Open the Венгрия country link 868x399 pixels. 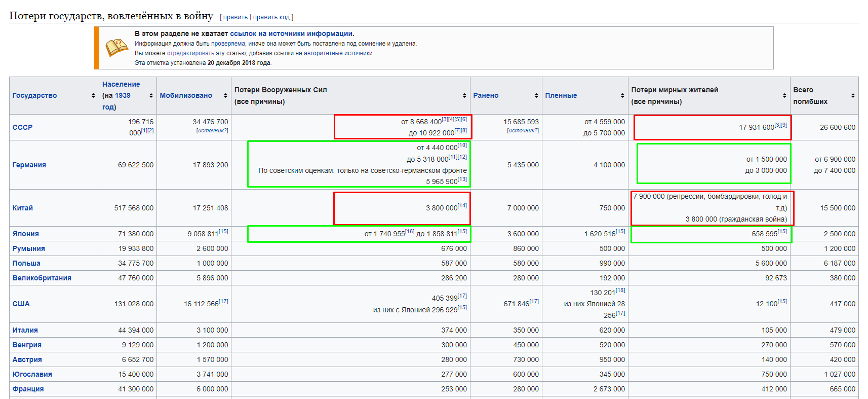click(27, 345)
